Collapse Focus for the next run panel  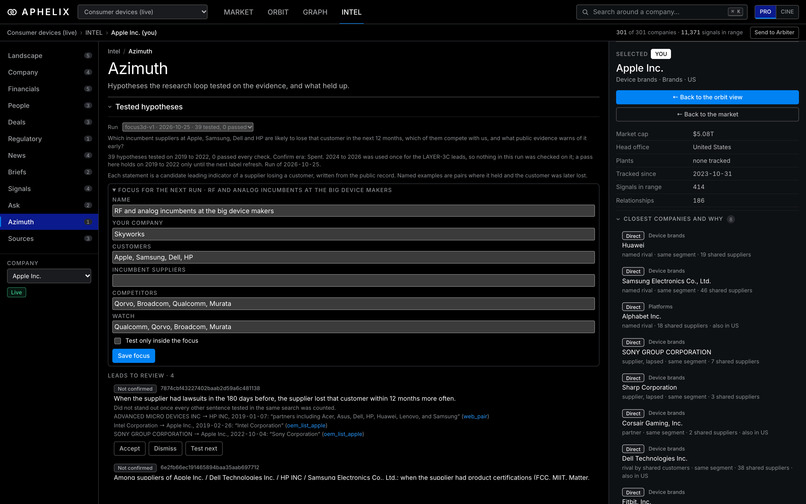114,190
